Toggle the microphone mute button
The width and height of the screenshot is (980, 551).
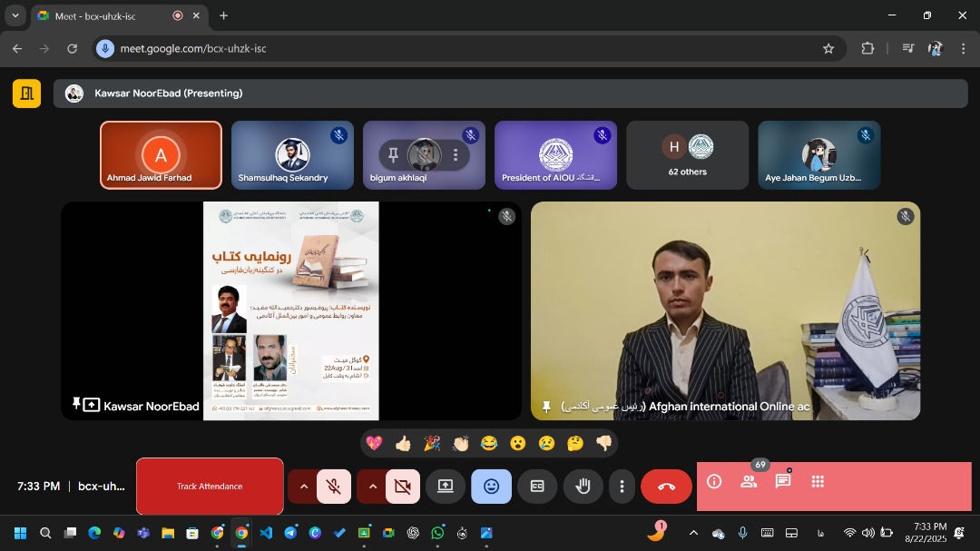coord(334,487)
